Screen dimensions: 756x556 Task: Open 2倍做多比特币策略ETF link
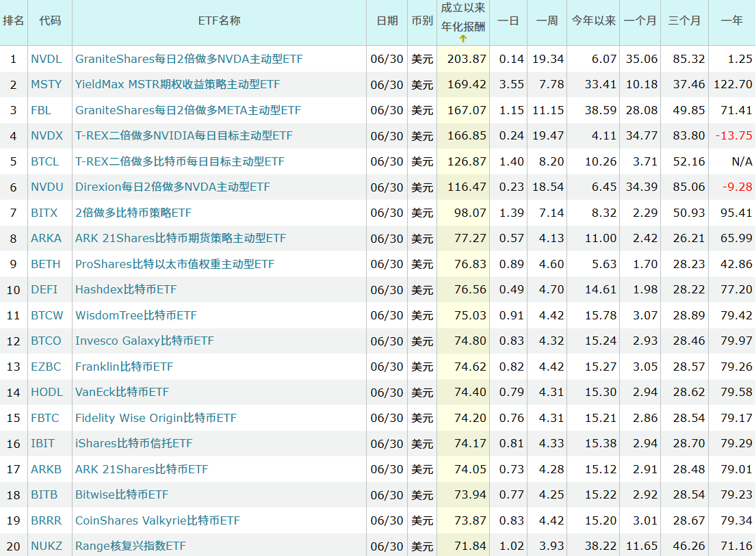[133, 213]
